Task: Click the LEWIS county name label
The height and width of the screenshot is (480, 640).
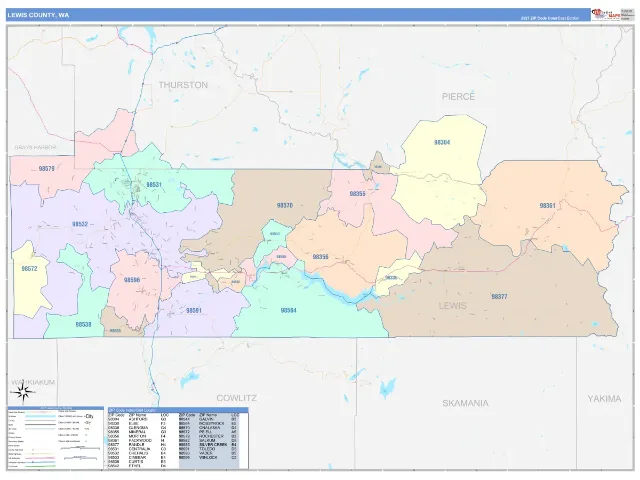Action: tap(453, 306)
